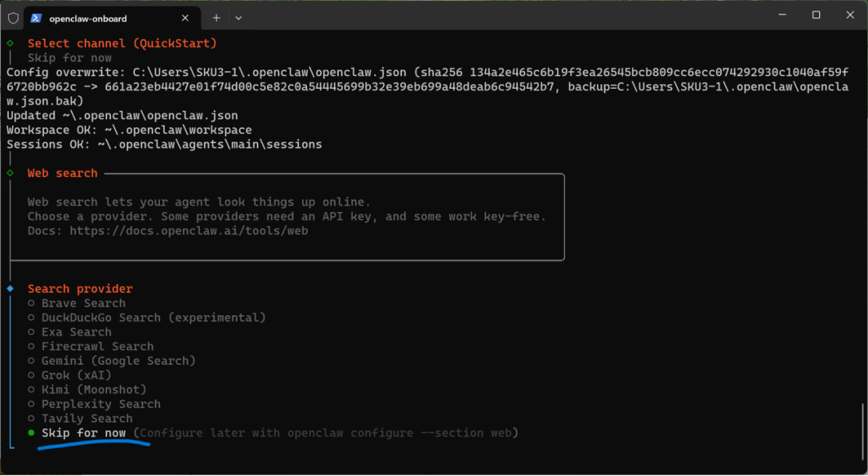Select the Exa Search radio option
This screenshot has height=476, width=868.
[76, 332]
